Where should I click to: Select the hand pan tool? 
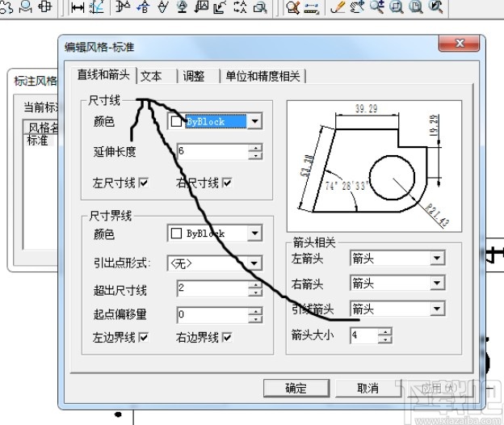pos(358,7)
